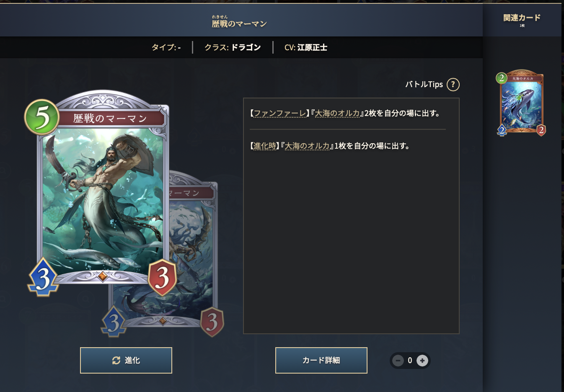Click the blue attack 3 icon on evolved card
Image resolution: width=564 pixels, height=392 pixels.
coord(114,322)
